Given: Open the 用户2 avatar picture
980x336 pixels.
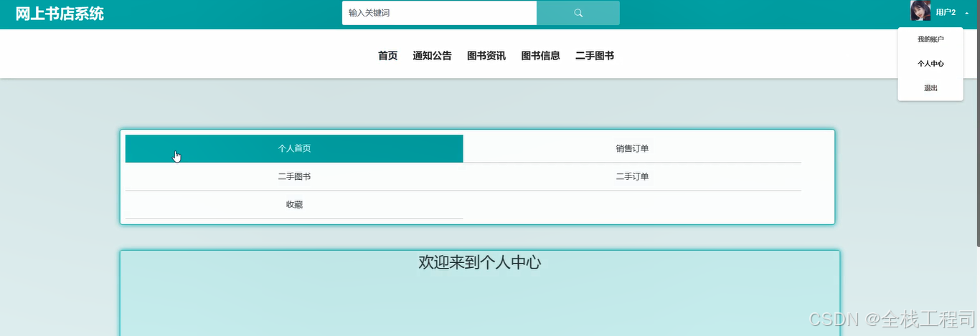Looking at the screenshot, I should (x=920, y=11).
